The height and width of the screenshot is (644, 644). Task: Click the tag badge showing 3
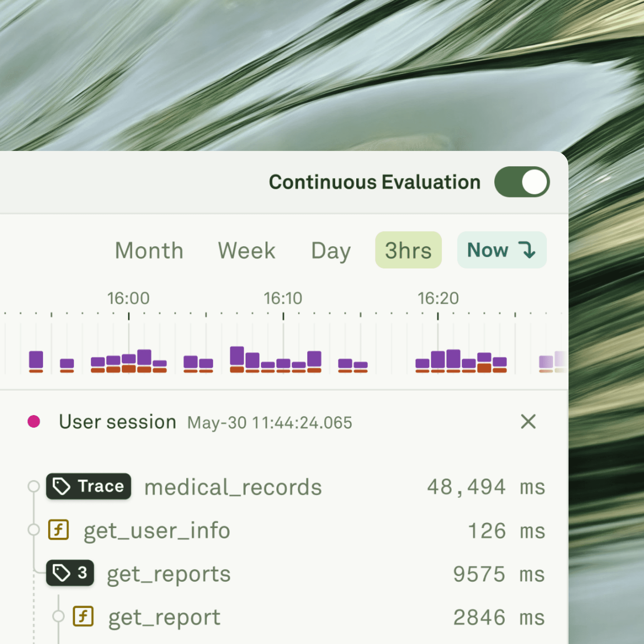coord(70,573)
